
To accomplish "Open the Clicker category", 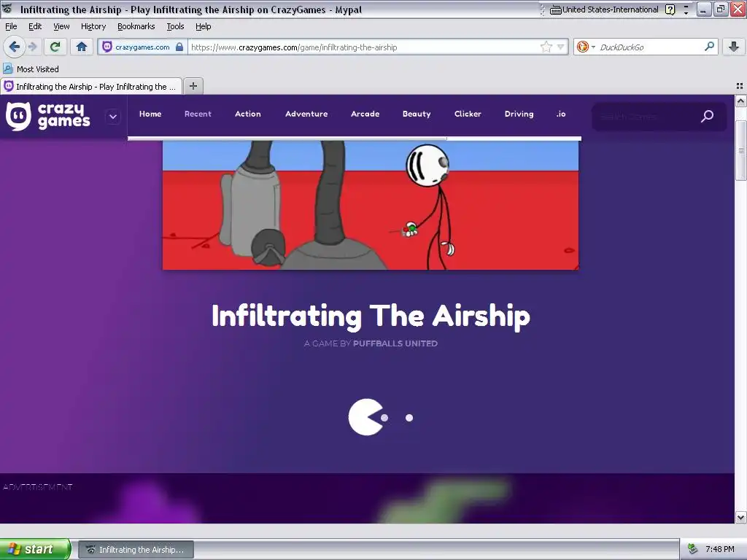I will coord(468,114).
